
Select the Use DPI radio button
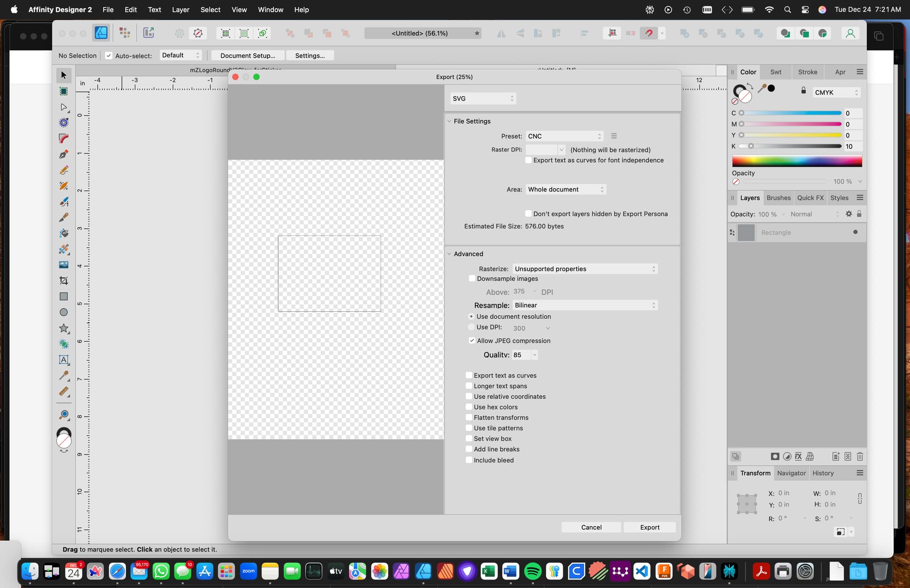point(471,327)
